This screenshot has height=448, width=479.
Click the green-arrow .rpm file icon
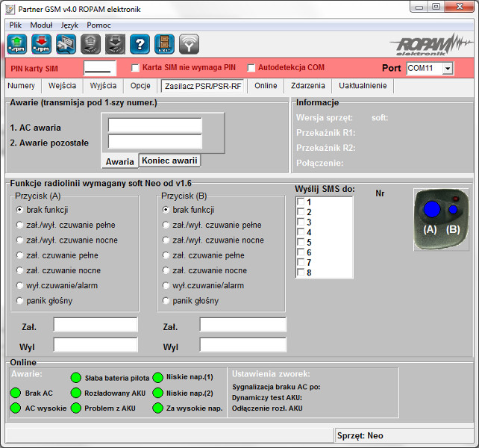click(17, 44)
